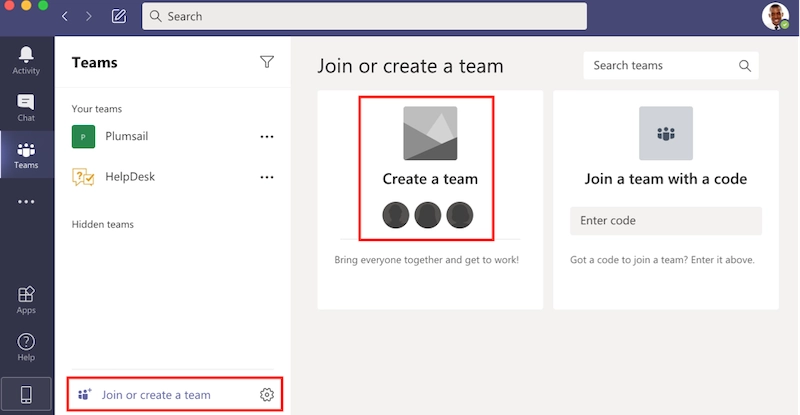Click the Enter code field
This screenshot has width=800, height=415.
666,221
